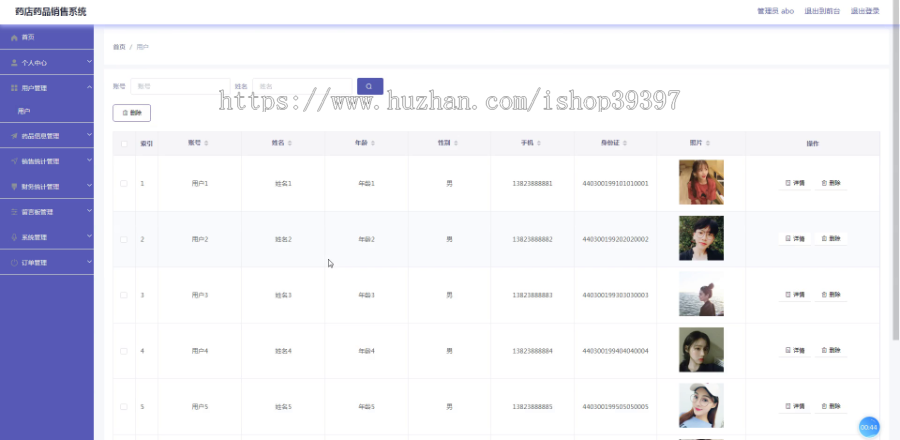Open the 药品信息管理 menu label
Screen dimensions: 900x440
pyautogui.click(x=40, y=136)
